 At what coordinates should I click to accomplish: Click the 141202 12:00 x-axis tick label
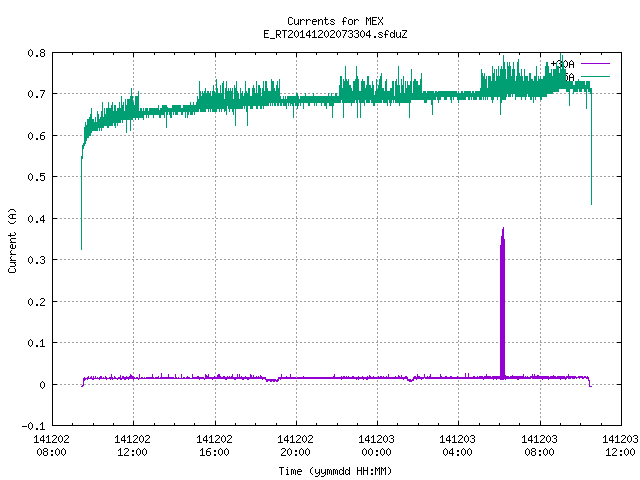pyautogui.click(x=132, y=446)
